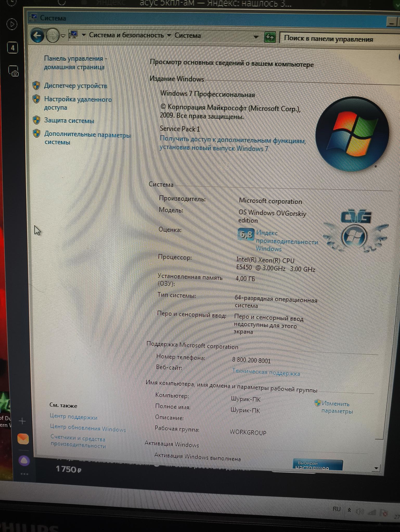
Task: Click the Intel Xeon E5450 processor text
Action: click(275, 264)
